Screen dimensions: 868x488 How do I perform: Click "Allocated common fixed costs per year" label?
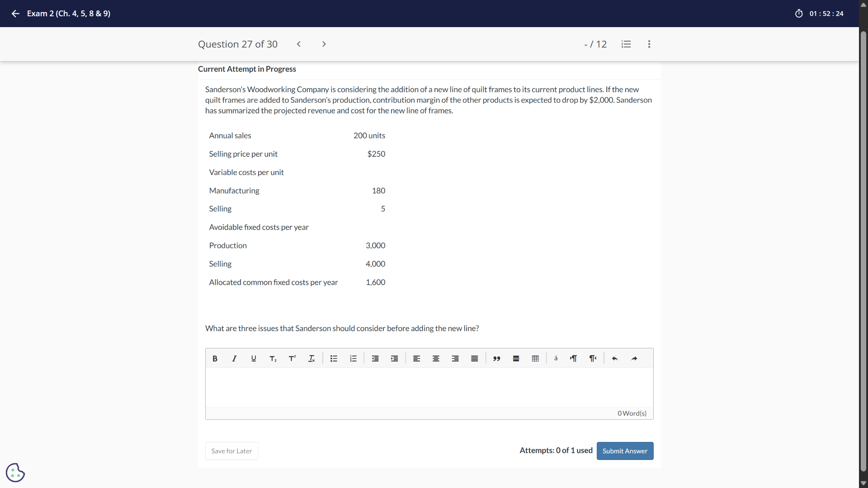274,282
